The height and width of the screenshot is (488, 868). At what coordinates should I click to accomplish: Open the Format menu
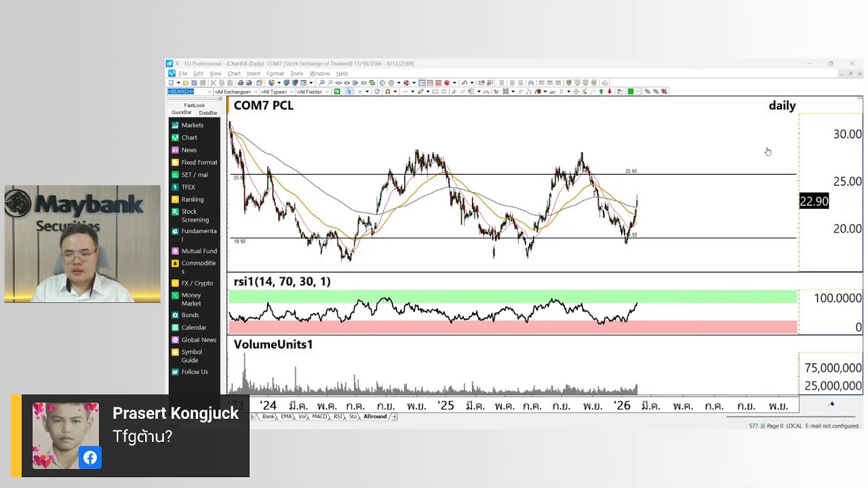click(x=275, y=74)
